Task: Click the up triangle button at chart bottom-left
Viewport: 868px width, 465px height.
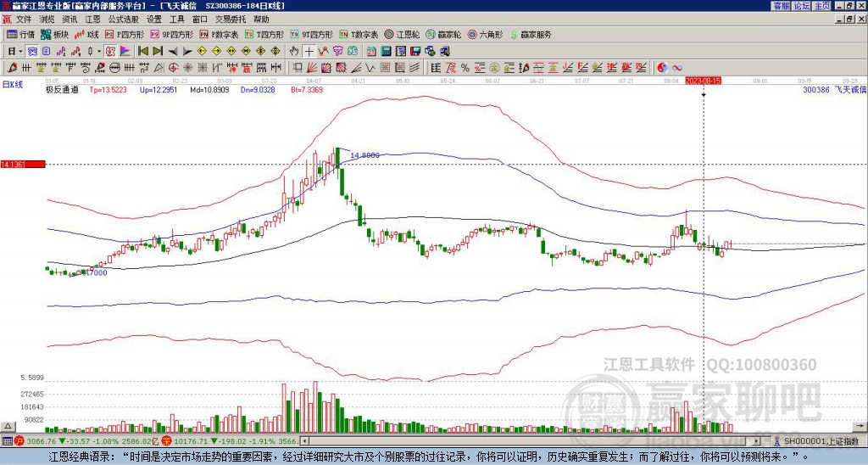Action: [x=7, y=426]
